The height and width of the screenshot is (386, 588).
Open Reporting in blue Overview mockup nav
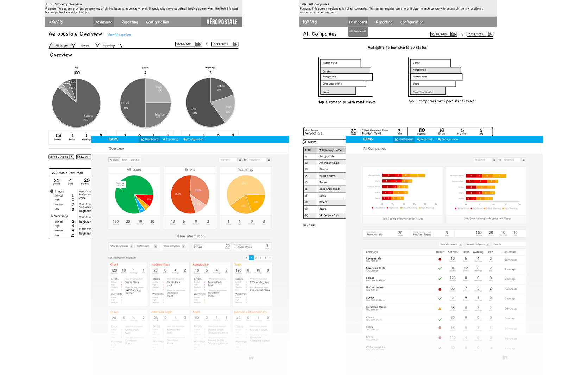pyautogui.click(x=170, y=139)
